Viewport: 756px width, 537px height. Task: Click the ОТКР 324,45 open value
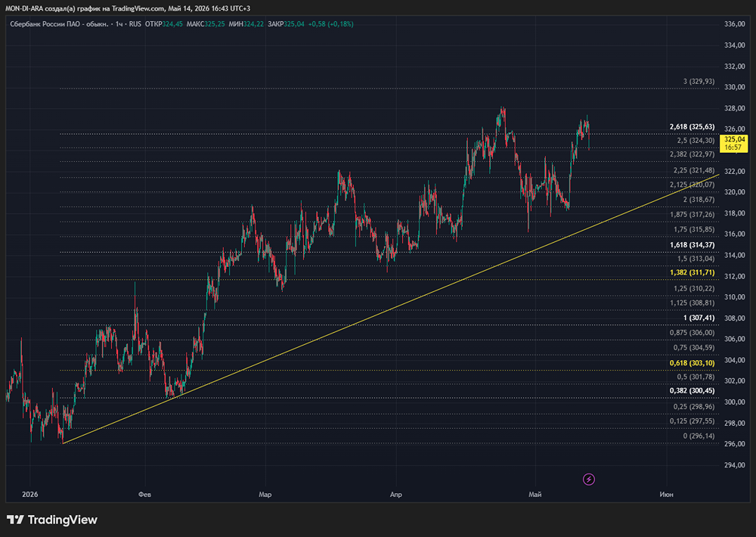(163, 23)
